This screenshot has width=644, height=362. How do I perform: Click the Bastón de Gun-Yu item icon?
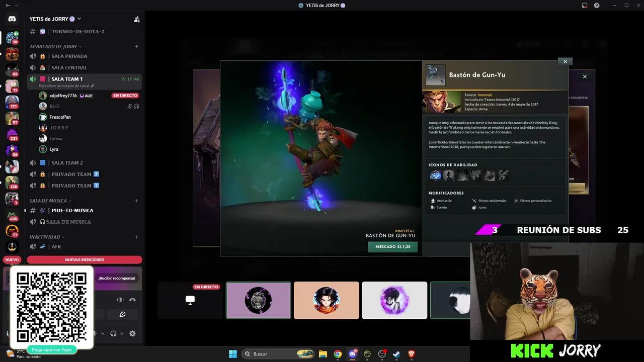[435, 75]
